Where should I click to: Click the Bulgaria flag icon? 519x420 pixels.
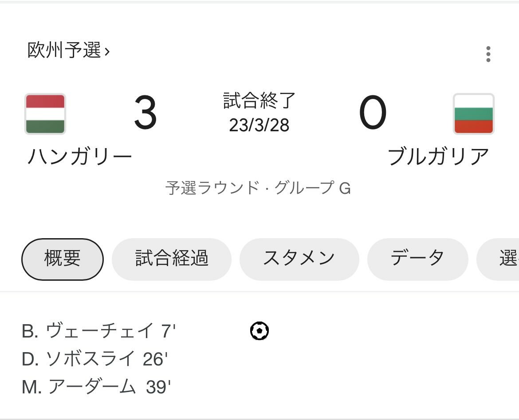[x=474, y=114]
